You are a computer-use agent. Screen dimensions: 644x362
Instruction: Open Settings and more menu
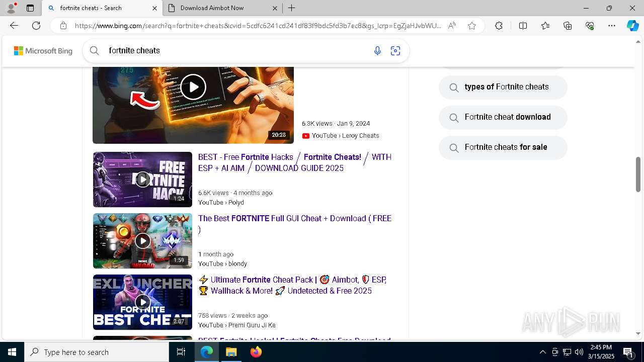click(612, 26)
